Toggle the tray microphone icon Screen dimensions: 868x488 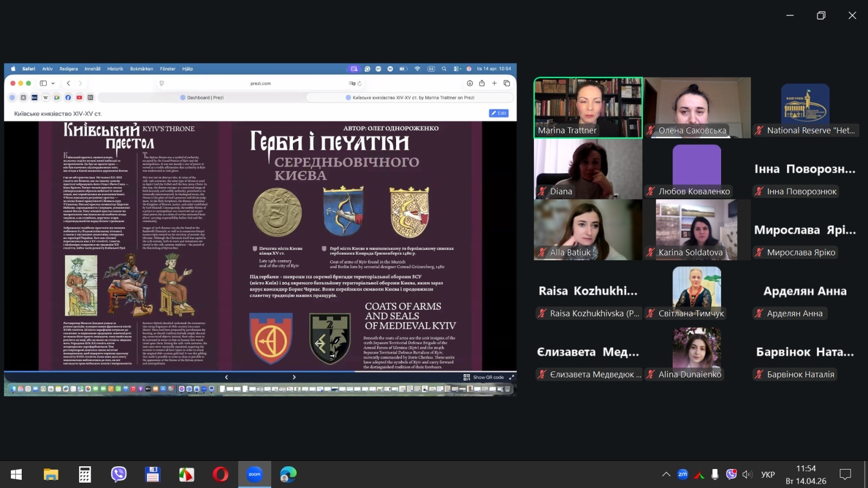pos(715,474)
